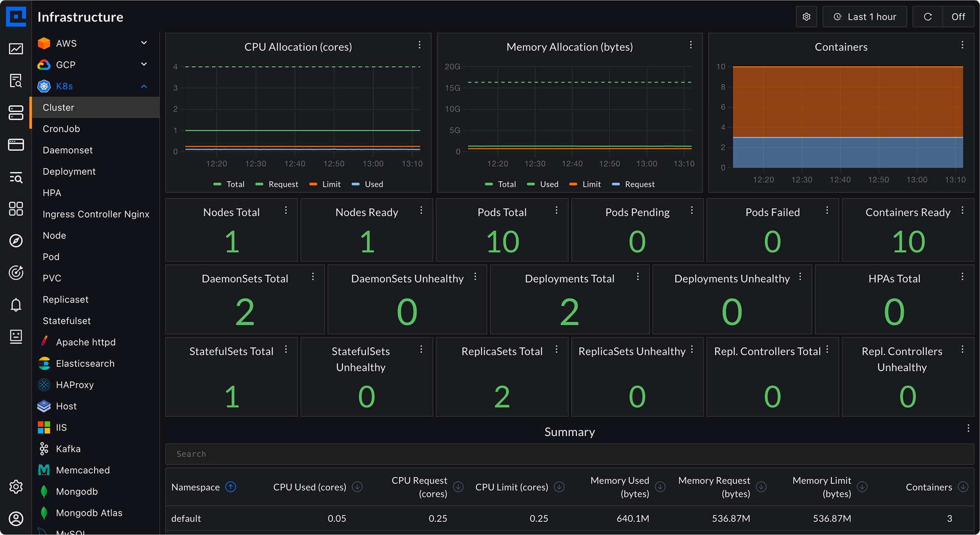Image resolution: width=980 pixels, height=535 pixels.
Task: Open the Logs search icon in the sidebar
Action: pos(16,81)
